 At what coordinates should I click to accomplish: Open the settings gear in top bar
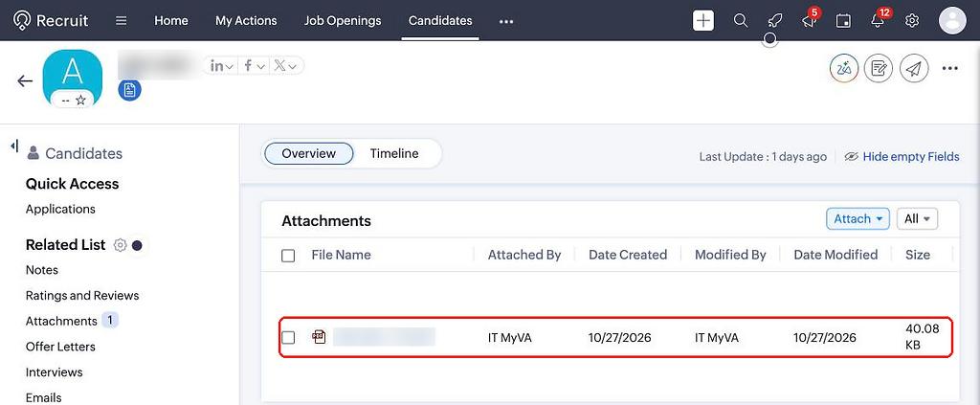click(912, 21)
